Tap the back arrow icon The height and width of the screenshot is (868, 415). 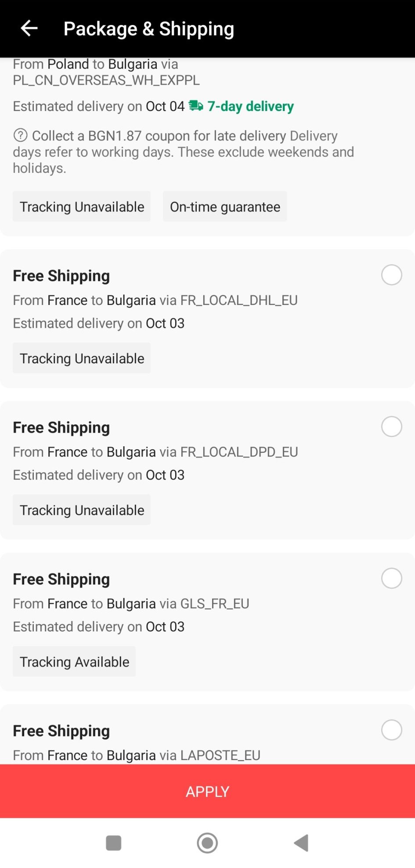29,29
